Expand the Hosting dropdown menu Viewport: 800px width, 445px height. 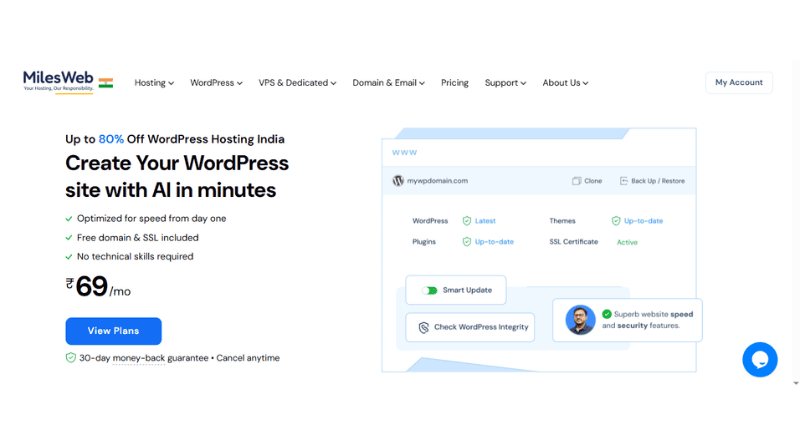pos(154,83)
